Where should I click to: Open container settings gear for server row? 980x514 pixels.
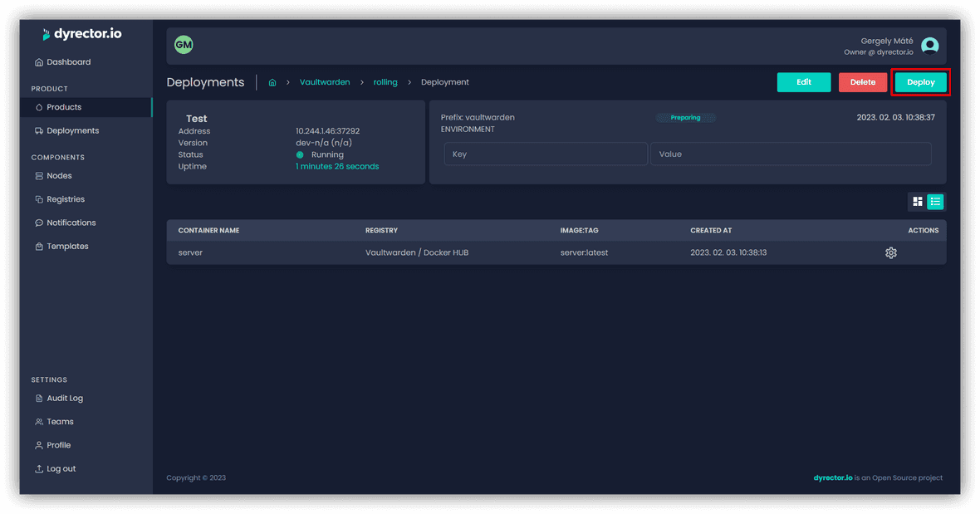(891, 252)
